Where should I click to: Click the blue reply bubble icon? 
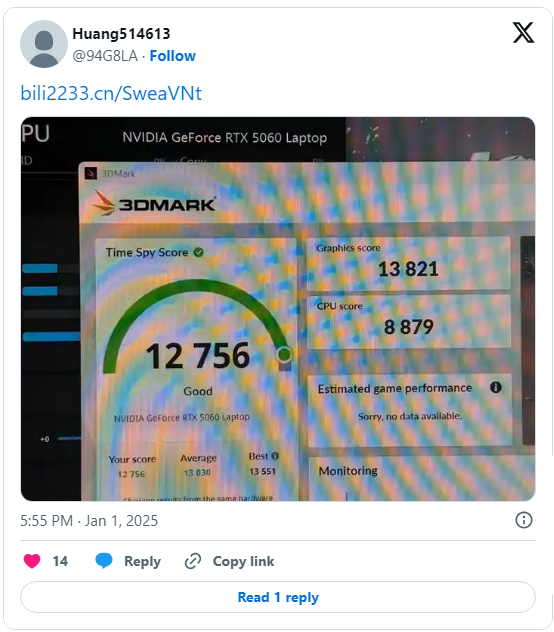coord(104,561)
